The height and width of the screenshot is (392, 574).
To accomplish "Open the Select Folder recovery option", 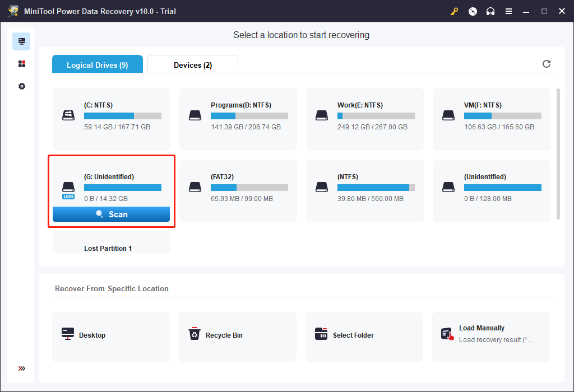I will pyautogui.click(x=364, y=337).
